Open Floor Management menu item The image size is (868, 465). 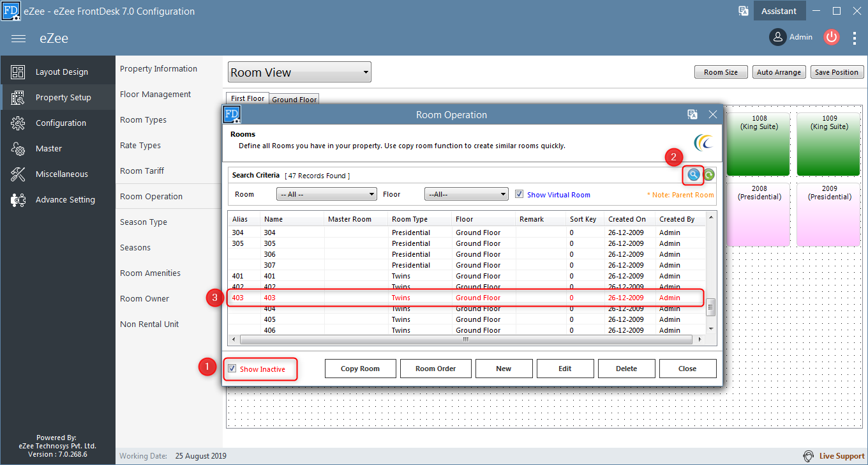[x=155, y=94]
